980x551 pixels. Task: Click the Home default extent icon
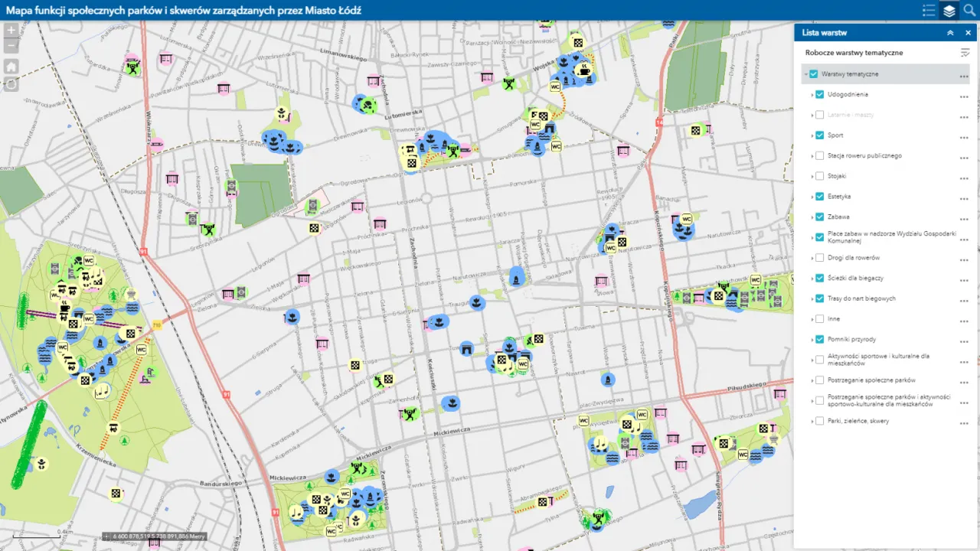coord(11,67)
